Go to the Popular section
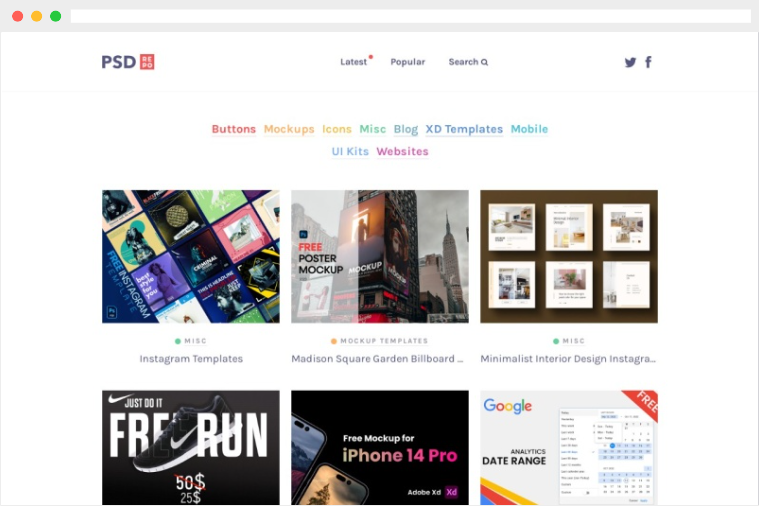Viewport: 759px width, 506px height. pos(408,62)
